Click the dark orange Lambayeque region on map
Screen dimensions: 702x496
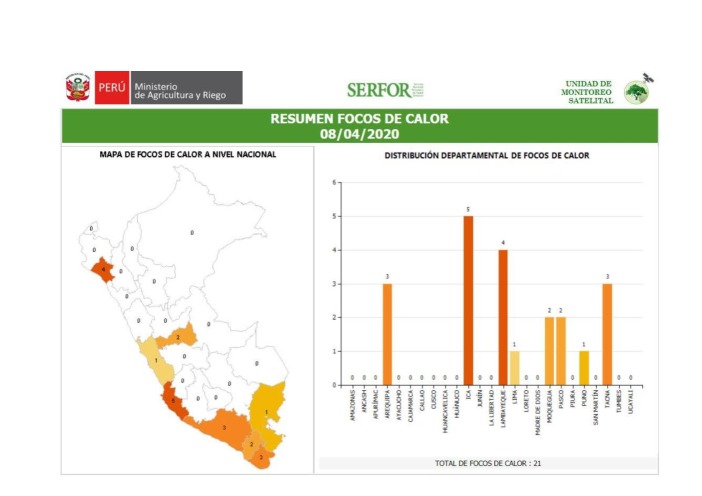point(102,269)
